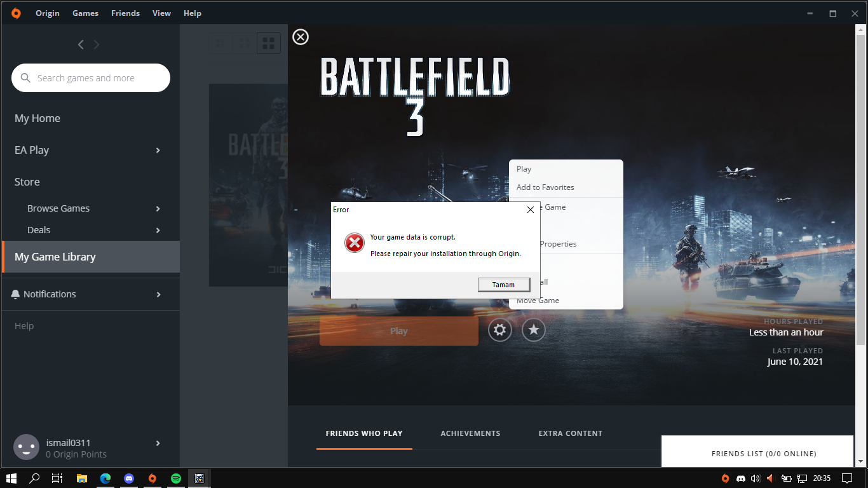Switch library to small tile view
The height and width of the screenshot is (488, 868).
click(220, 43)
